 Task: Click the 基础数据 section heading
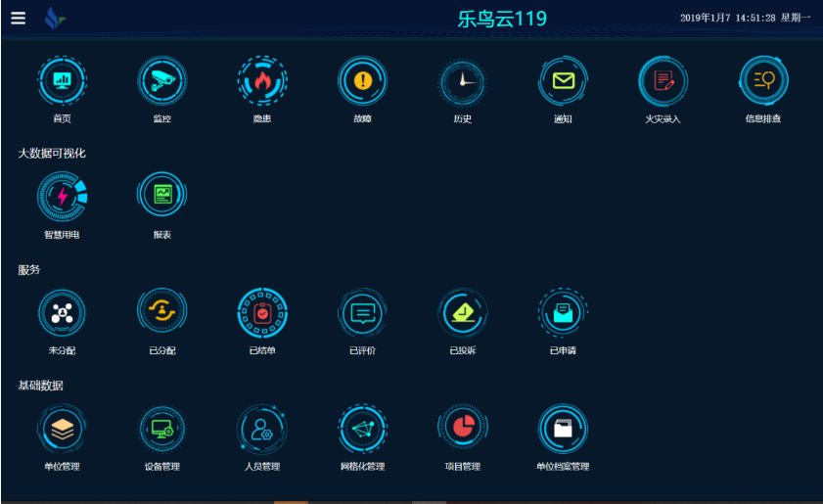[x=40, y=386]
